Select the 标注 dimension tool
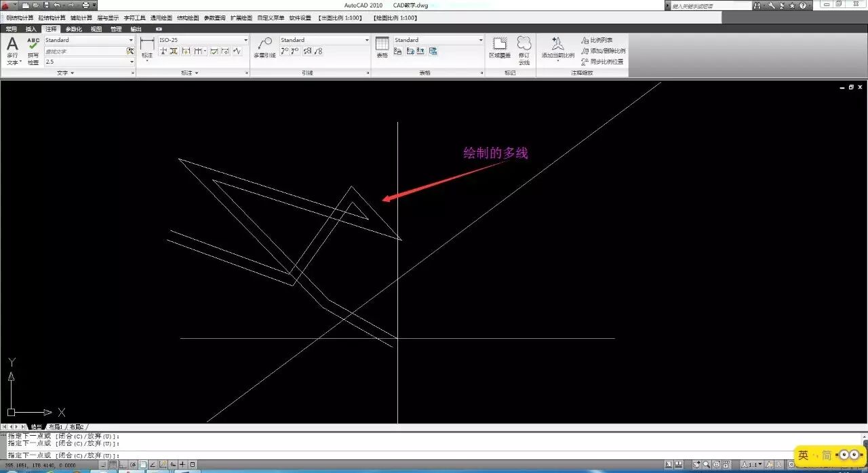 point(147,49)
